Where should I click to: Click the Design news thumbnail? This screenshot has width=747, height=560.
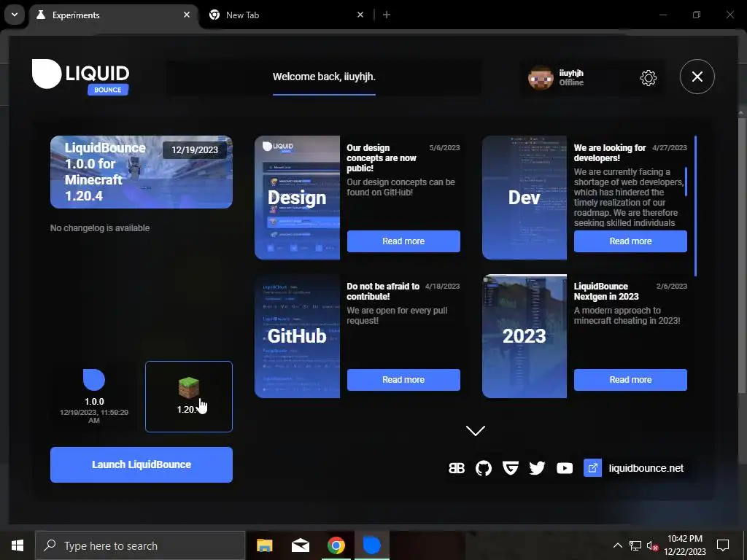pyautogui.click(x=298, y=198)
